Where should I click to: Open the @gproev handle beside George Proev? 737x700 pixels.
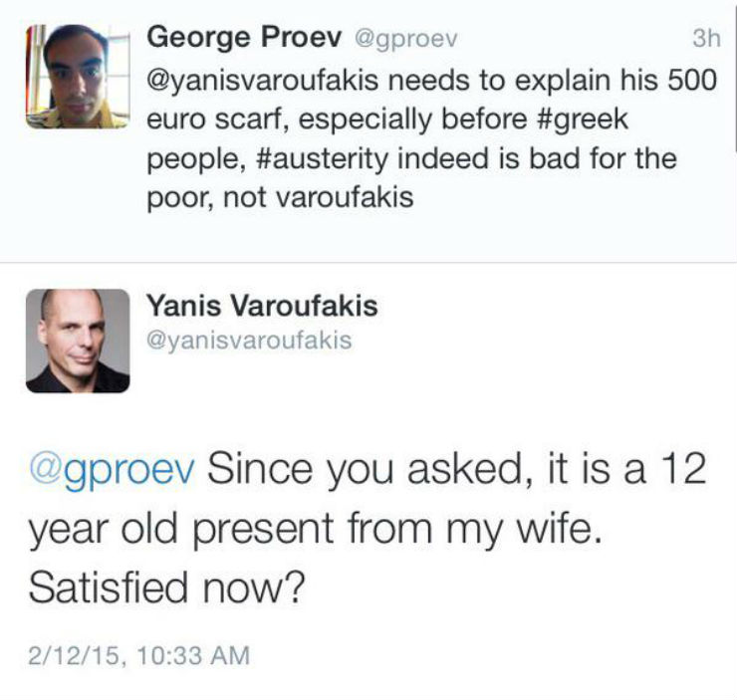(x=400, y=42)
